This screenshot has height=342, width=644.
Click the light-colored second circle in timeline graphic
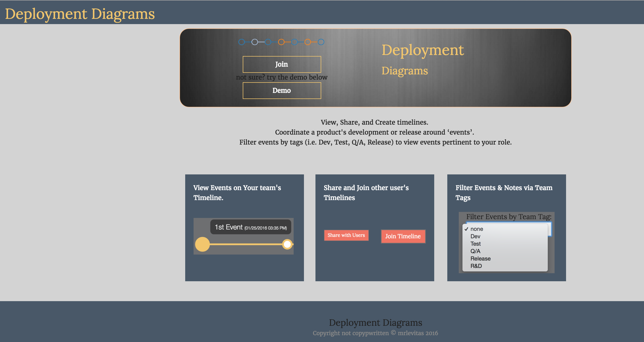(255, 42)
